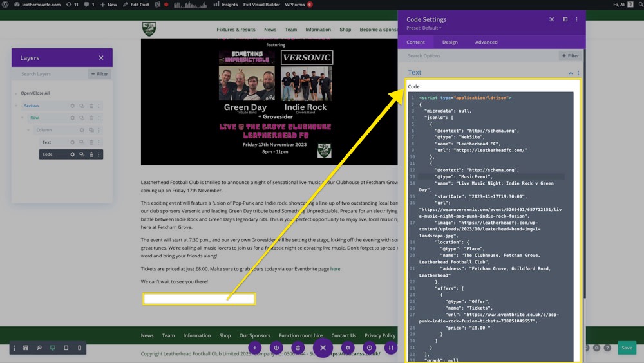644x363 pixels.
Task: Duplicate the Code layer
Action: click(x=82, y=154)
